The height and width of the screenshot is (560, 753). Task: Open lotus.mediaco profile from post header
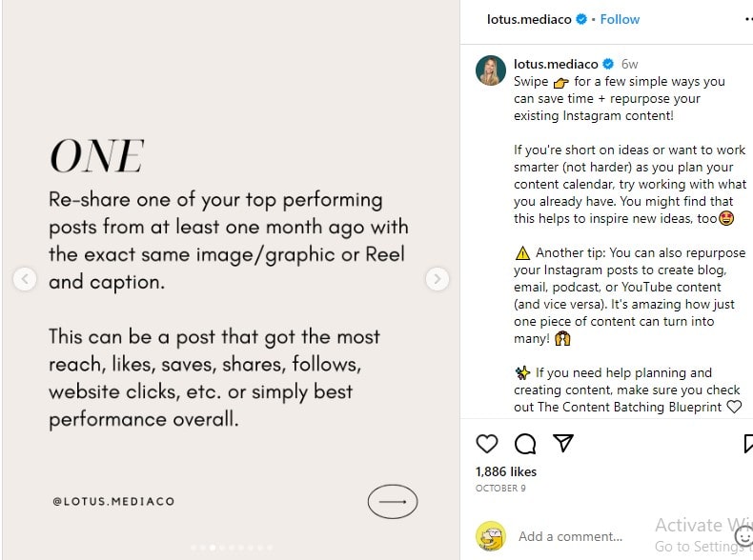coord(529,19)
